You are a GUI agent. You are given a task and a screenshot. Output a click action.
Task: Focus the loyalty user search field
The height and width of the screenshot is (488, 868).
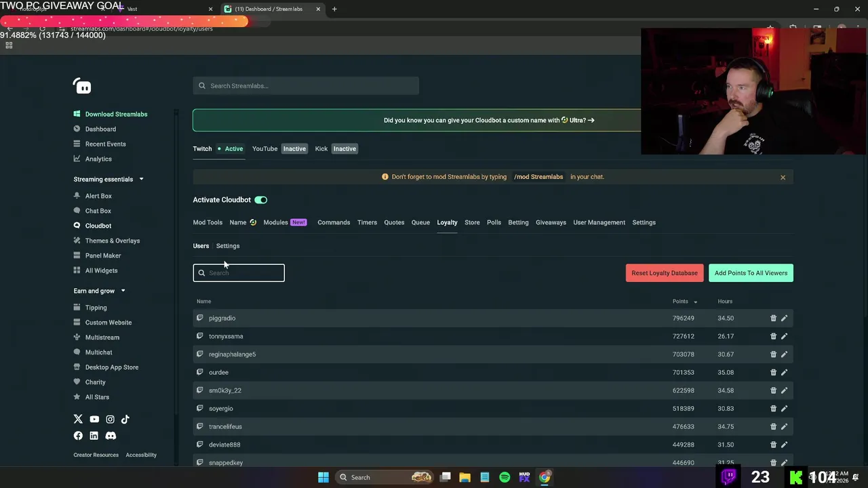[239, 272]
